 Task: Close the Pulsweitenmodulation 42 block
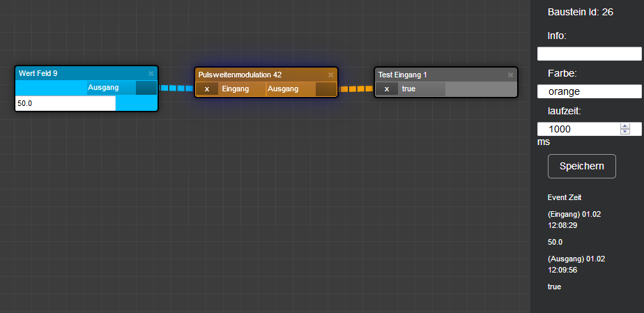click(x=330, y=75)
